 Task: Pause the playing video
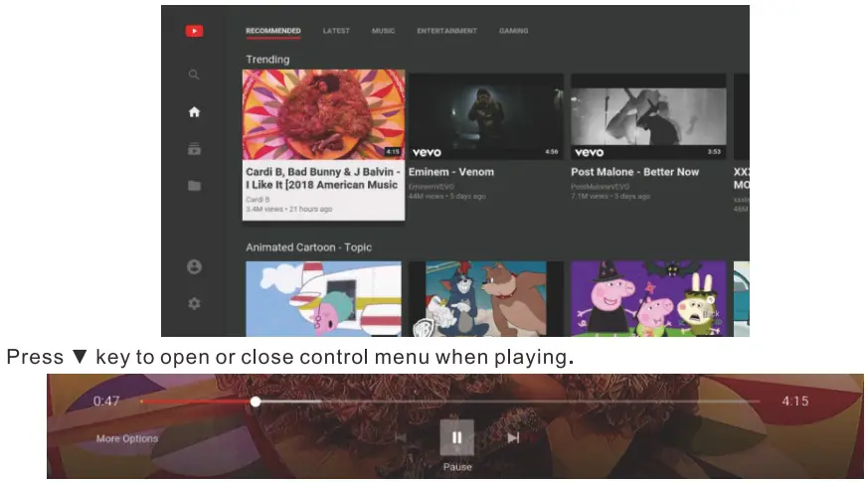tap(456, 437)
